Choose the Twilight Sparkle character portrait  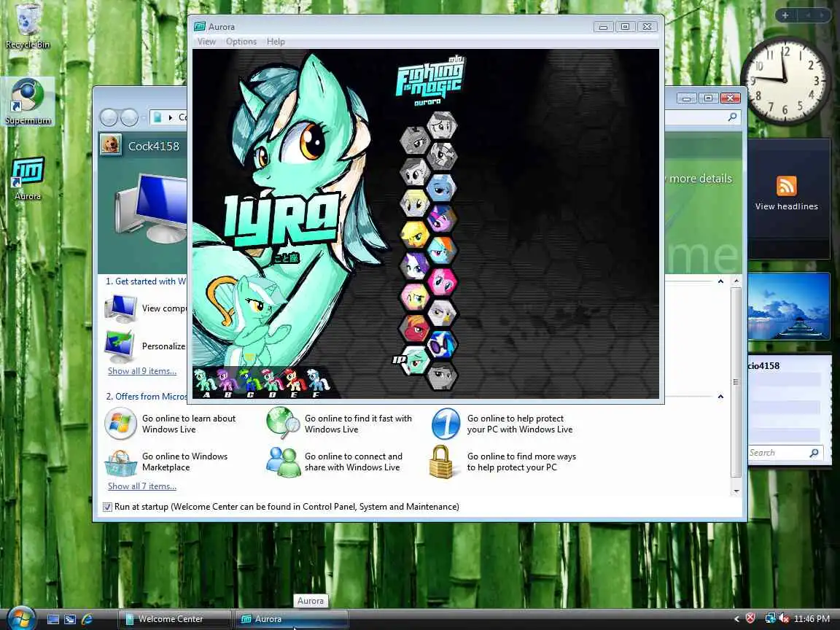coord(442,219)
